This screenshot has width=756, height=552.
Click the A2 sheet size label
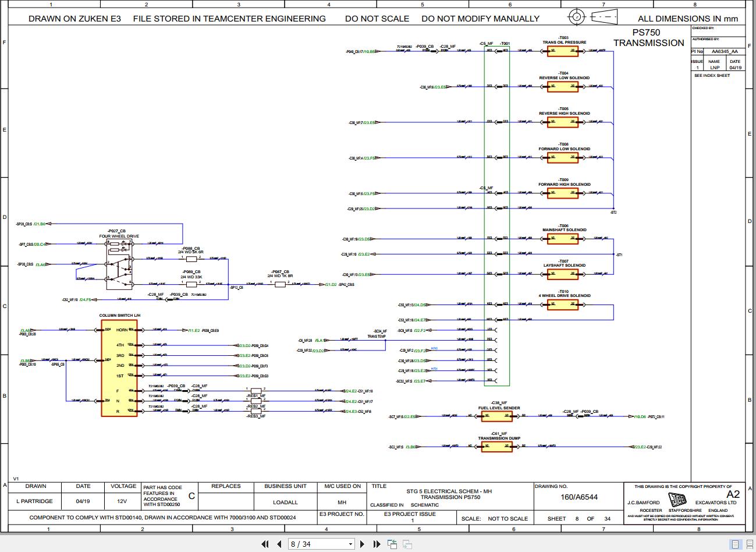coord(733,494)
